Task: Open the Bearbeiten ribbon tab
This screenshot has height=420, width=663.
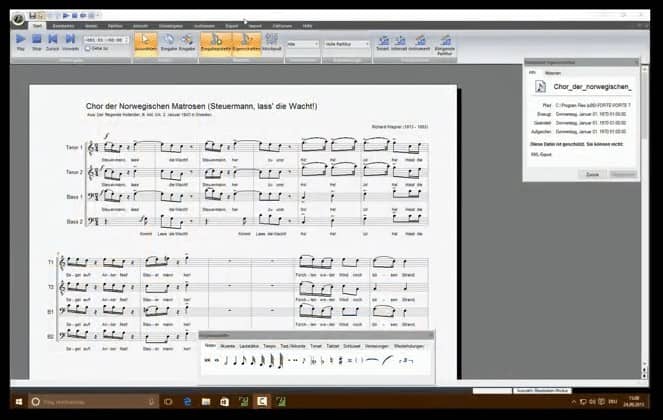Action: click(63, 26)
